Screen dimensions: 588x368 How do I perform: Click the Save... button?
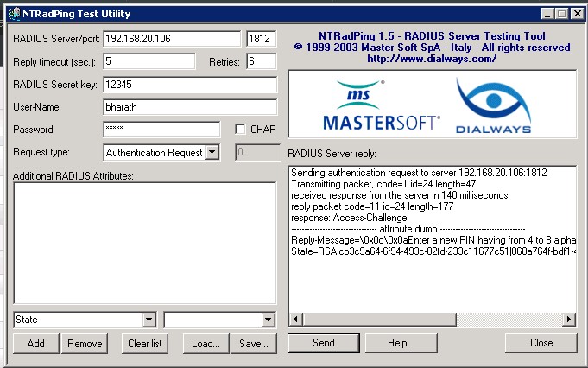coord(252,343)
